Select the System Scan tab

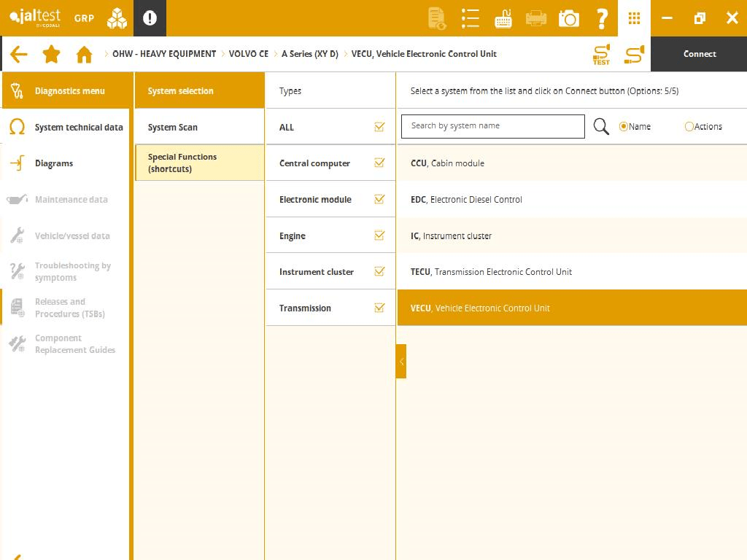pyautogui.click(x=173, y=128)
